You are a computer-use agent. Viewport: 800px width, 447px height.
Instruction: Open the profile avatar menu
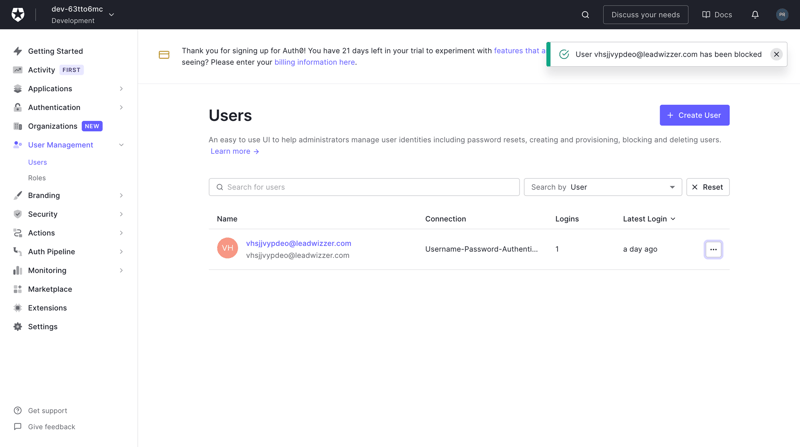(x=782, y=15)
